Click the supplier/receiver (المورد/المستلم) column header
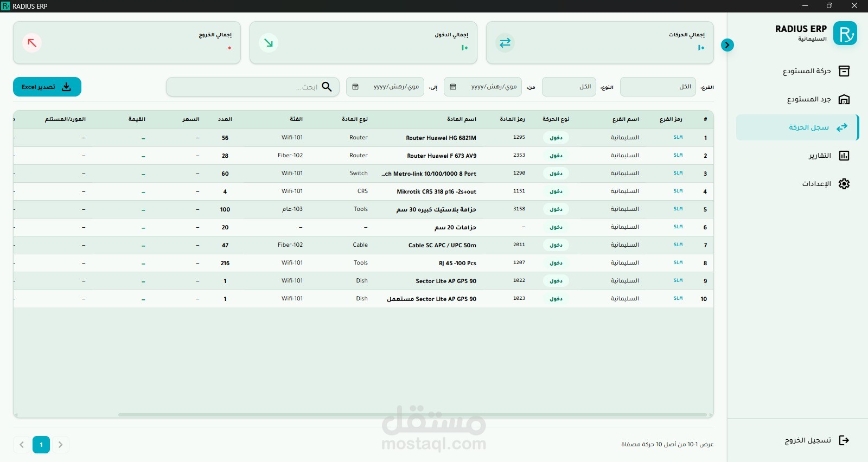This screenshot has width=868, height=462. pos(65,119)
